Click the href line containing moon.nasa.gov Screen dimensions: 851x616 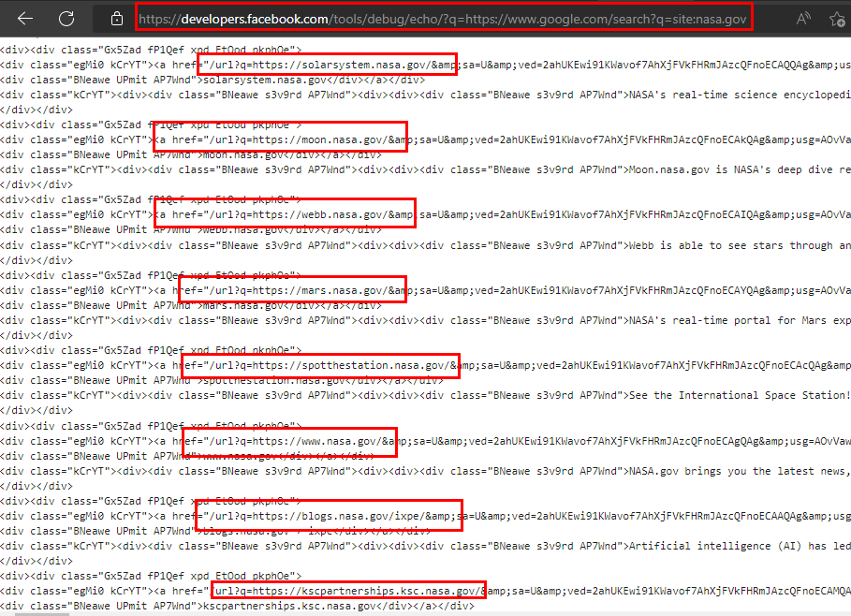[x=425, y=139]
